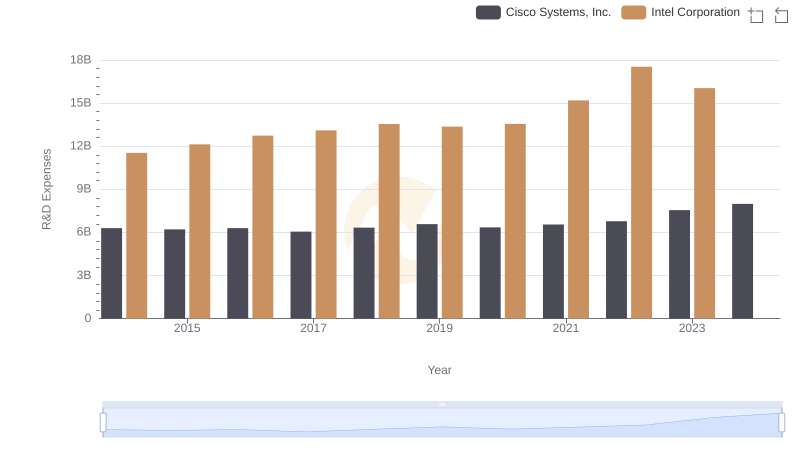This screenshot has width=800, height=461.
Task: Click the 18B y-axis label
Action: (x=81, y=60)
